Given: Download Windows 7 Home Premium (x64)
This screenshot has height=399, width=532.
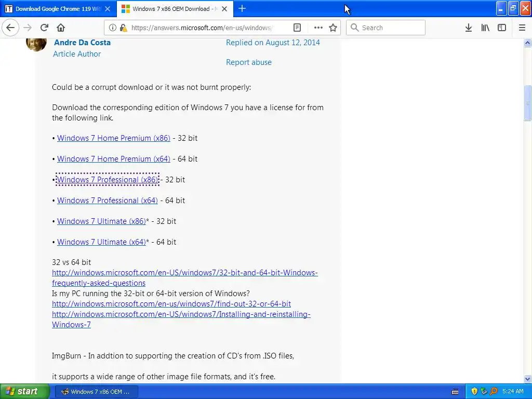Looking at the screenshot, I should click(x=114, y=159).
